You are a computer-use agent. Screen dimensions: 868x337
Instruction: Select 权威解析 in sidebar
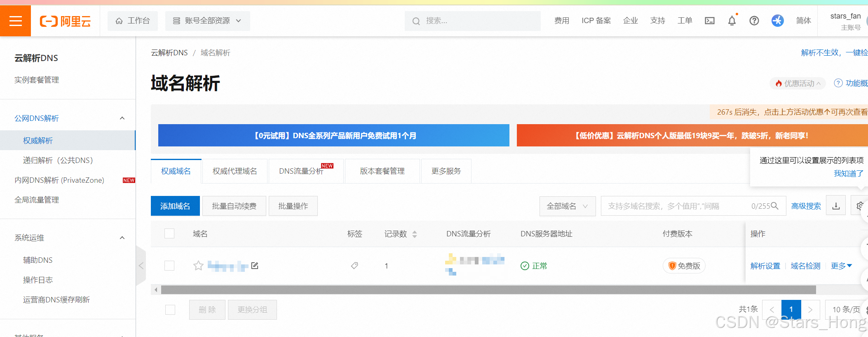[x=68, y=141]
